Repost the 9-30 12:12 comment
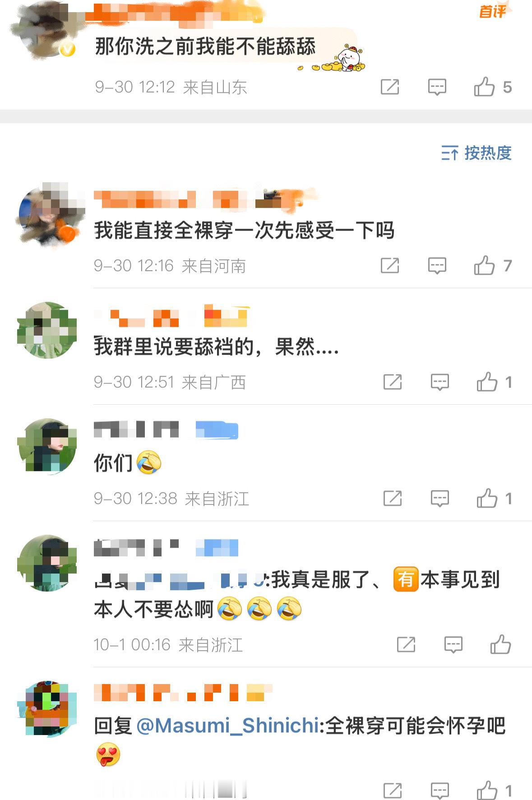The height and width of the screenshot is (800, 532). (390, 87)
